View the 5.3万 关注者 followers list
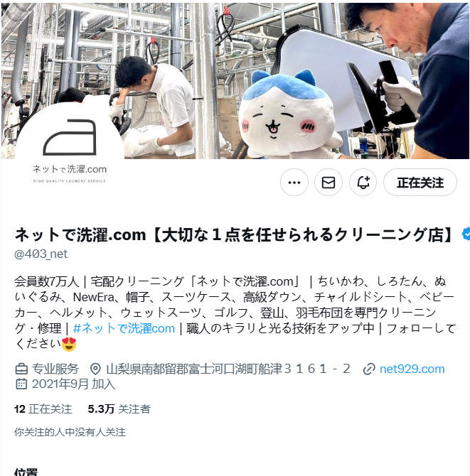 [119, 409]
